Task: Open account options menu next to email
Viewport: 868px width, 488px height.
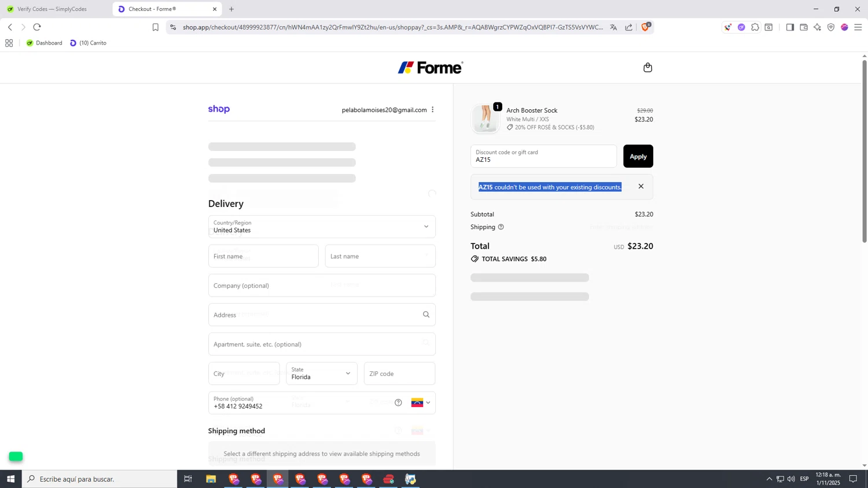Action: click(x=432, y=110)
